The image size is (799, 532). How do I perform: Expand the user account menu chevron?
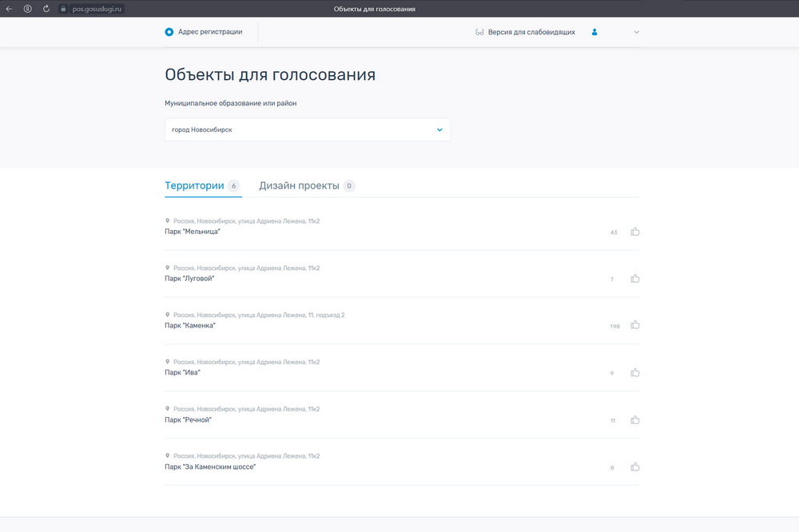[636, 32]
